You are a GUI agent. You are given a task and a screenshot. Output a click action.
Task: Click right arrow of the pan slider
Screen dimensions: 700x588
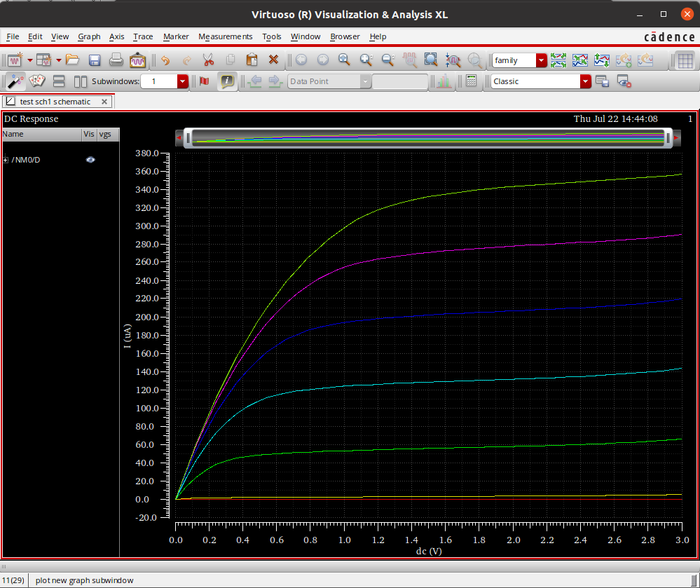pyautogui.click(x=677, y=138)
